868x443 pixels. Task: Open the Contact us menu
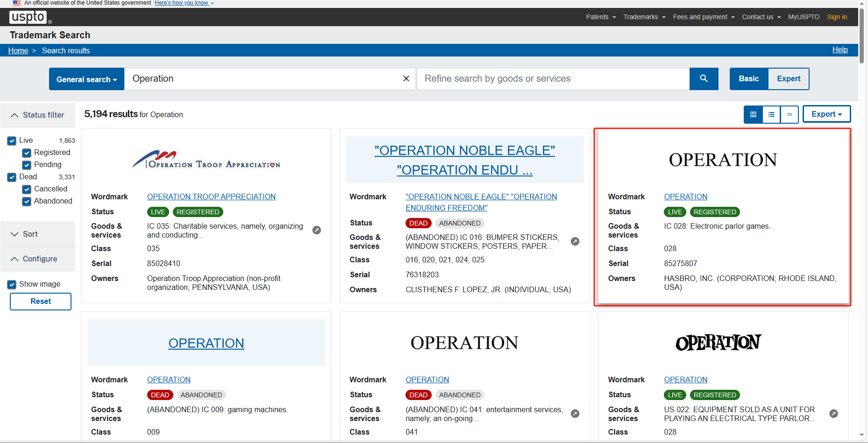click(761, 17)
